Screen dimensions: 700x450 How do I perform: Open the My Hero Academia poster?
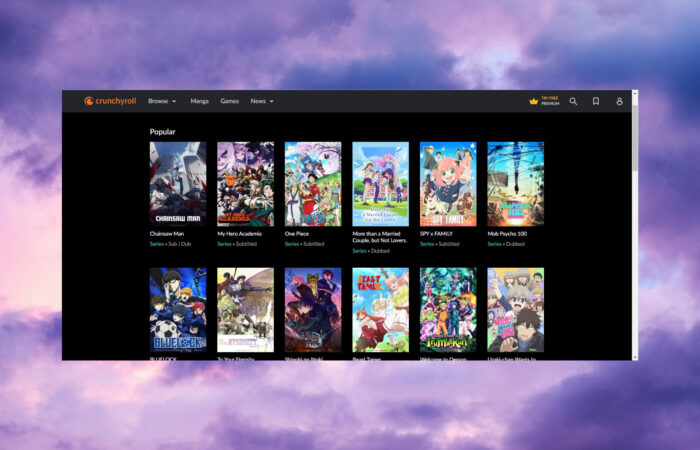[246, 184]
